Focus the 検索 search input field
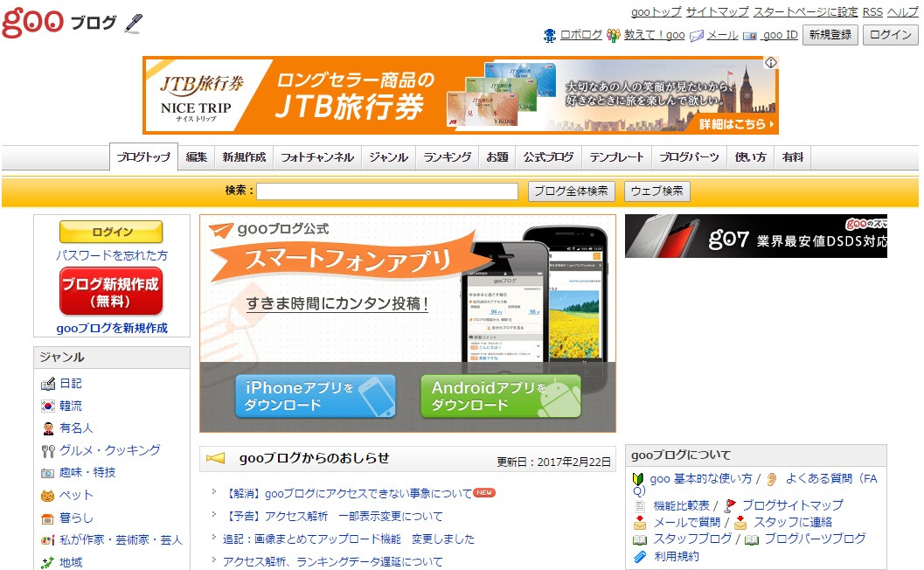The image size is (924, 570). click(x=387, y=191)
